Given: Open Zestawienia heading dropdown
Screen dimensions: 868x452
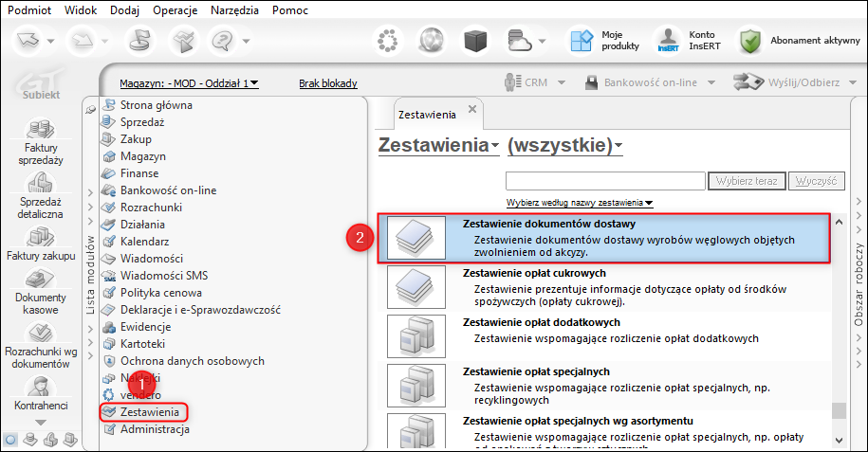Looking at the screenshot, I should click(438, 146).
